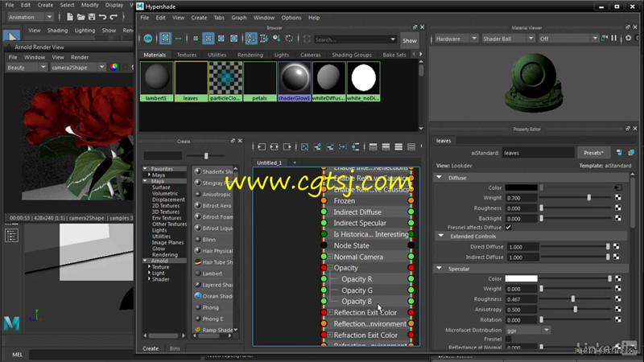The width and height of the screenshot is (644, 362).
Task: Click the Blinn shader in Create list
Action: pyautogui.click(x=208, y=239)
